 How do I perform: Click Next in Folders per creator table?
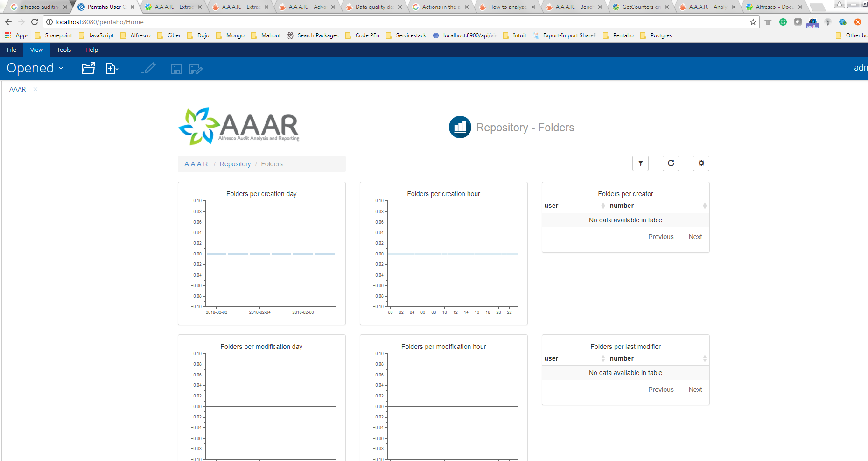[695, 237]
